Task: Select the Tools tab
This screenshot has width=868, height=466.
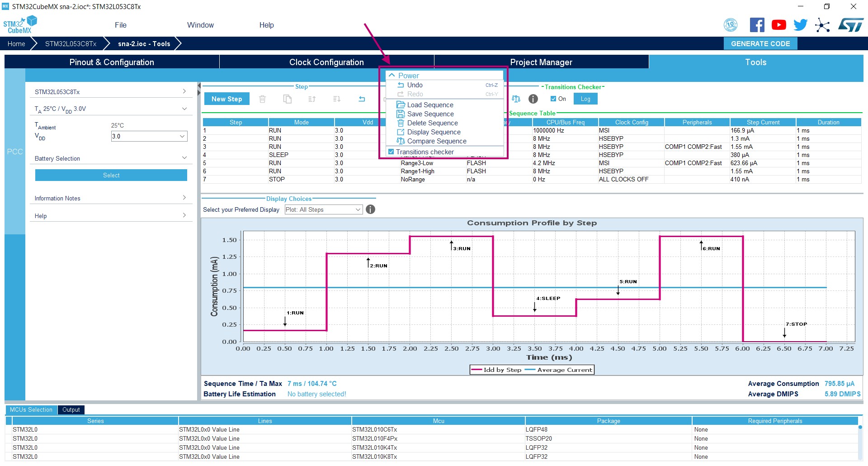Action: pyautogui.click(x=756, y=62)
